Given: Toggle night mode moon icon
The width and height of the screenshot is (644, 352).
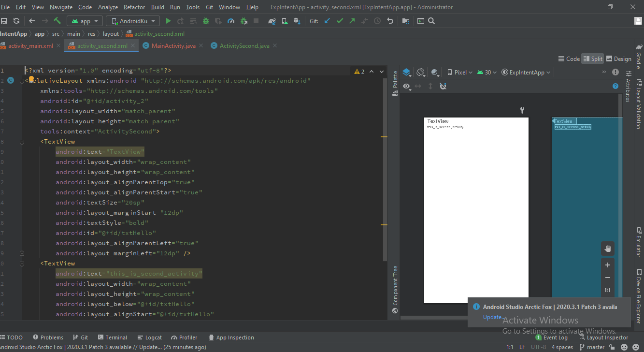Looking at the screenshot, I should (435, 72).
